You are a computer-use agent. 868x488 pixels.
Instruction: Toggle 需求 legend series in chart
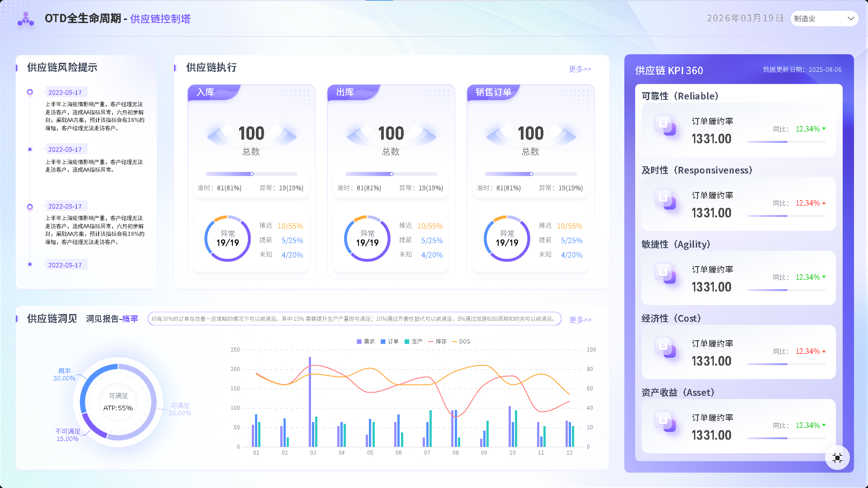(366, 342)
